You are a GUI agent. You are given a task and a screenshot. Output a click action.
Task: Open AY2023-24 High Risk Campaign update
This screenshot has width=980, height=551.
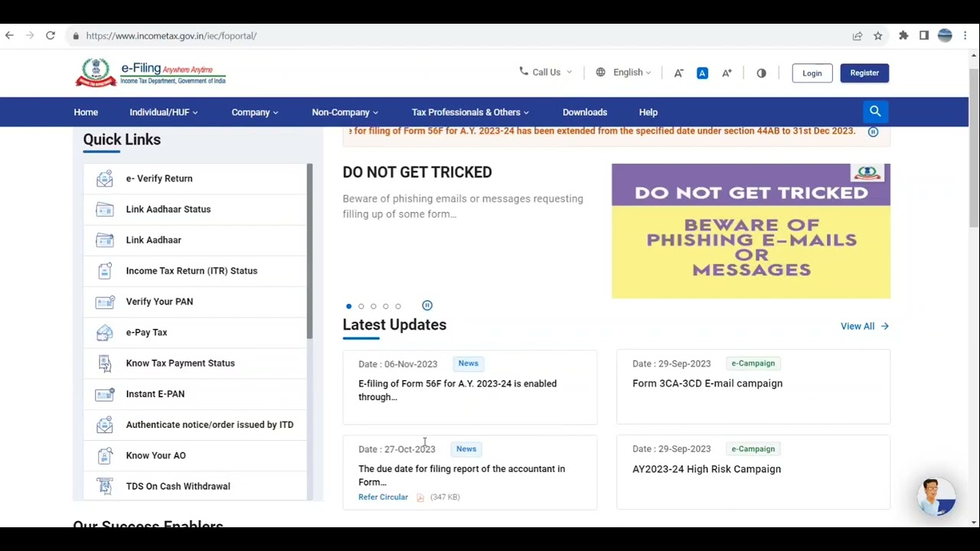point(753,472)
